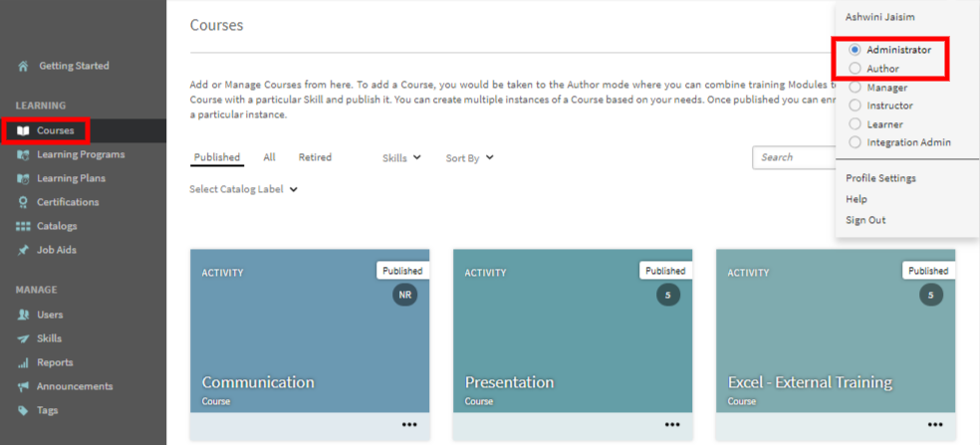Click the Announcements megaphone icon
This screenshot has width=980, height=445.
tap(23, 386)
